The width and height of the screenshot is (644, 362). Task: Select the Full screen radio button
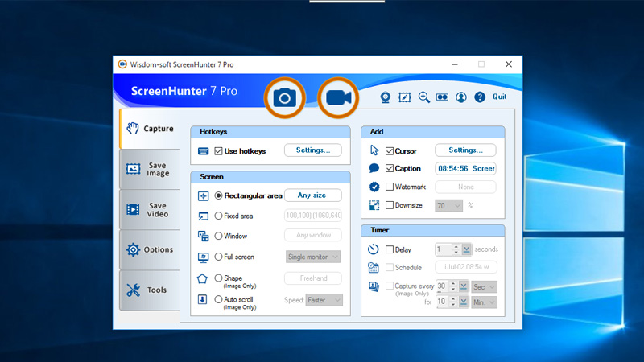click(218, 257)
